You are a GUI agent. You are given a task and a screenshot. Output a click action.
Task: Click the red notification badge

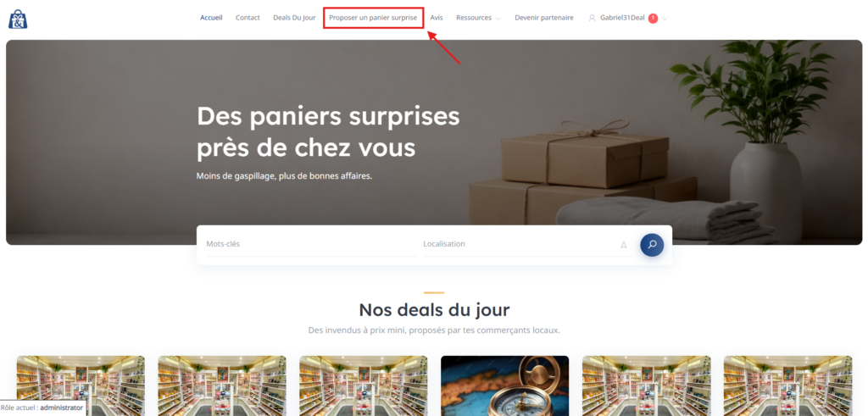[x=654, y=19]
